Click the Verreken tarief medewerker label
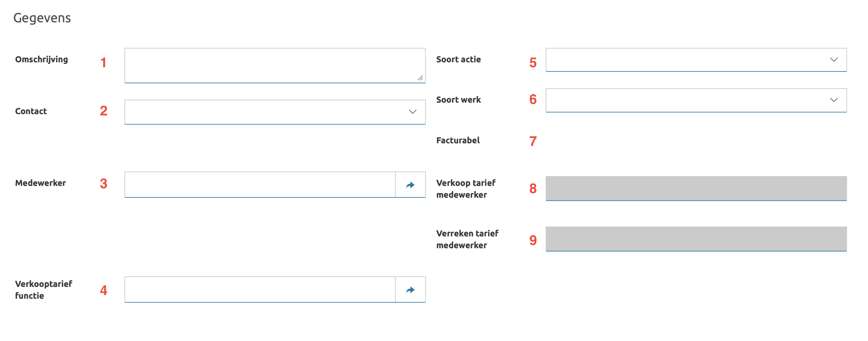This screenshot has height=341, width=868. point(467,239)
